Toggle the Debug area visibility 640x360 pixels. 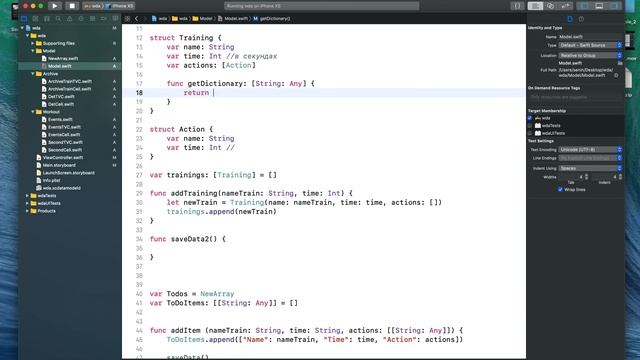[599, 6]
